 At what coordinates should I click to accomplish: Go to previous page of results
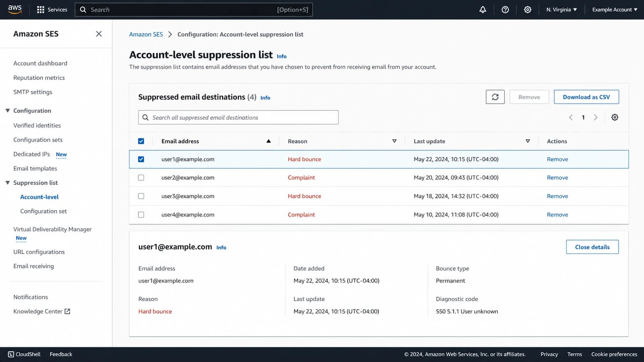pyautogui.click(x=571, y=117)
